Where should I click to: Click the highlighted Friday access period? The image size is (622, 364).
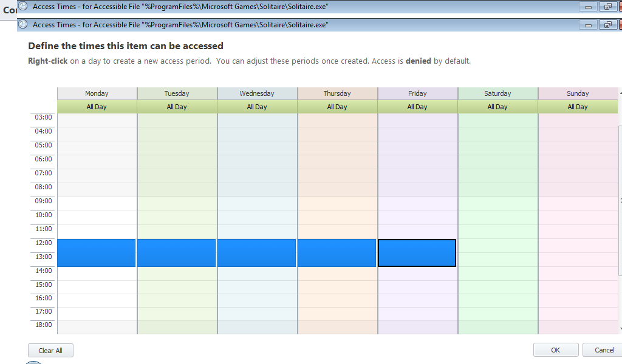[x=417, y=253]
